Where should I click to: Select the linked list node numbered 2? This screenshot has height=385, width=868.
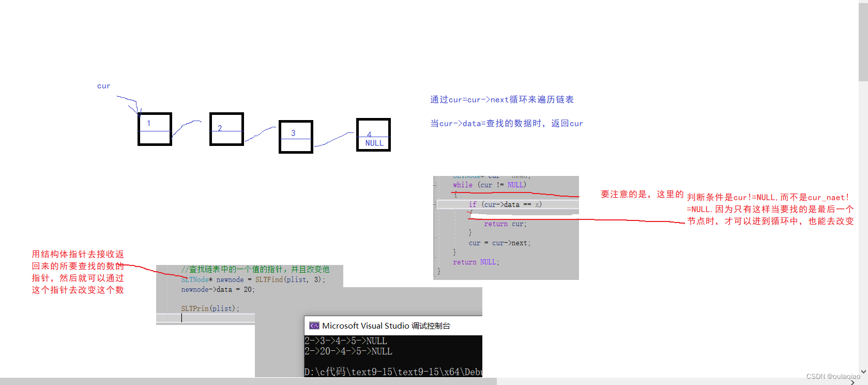(x=226, y=129)
